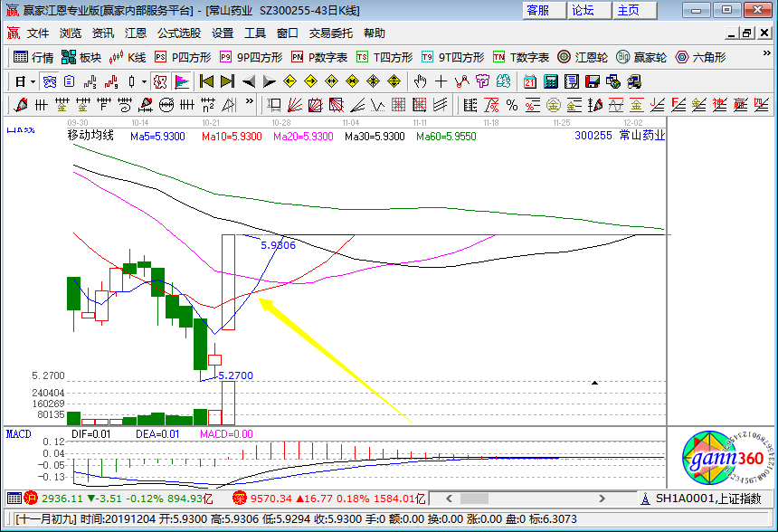
Task: Open the 9P四方形 tool
Action: pyautogui.click(x=251, y=58)
